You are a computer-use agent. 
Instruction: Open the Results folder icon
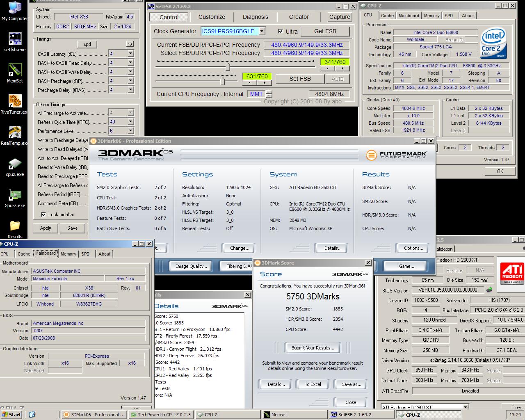tap(15, 229)
